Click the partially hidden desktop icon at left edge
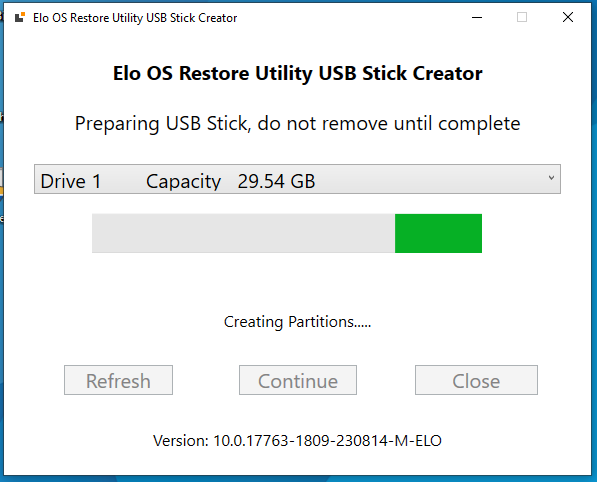 point(1,181)
